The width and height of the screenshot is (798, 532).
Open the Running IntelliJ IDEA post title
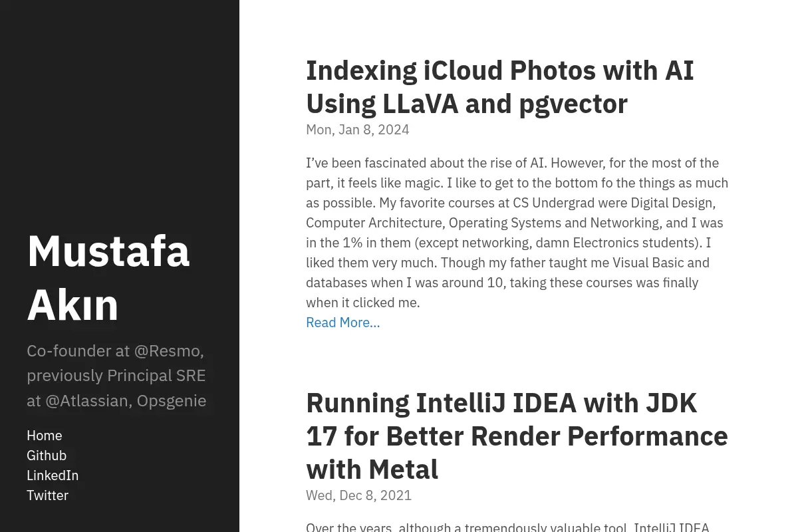517,436
